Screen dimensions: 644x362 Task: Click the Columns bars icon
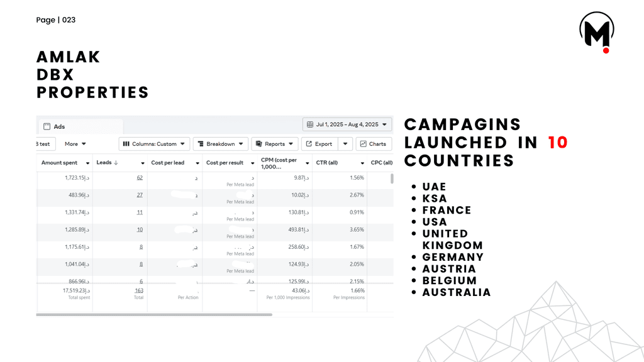pyautogui.click(x=126, y=144)
